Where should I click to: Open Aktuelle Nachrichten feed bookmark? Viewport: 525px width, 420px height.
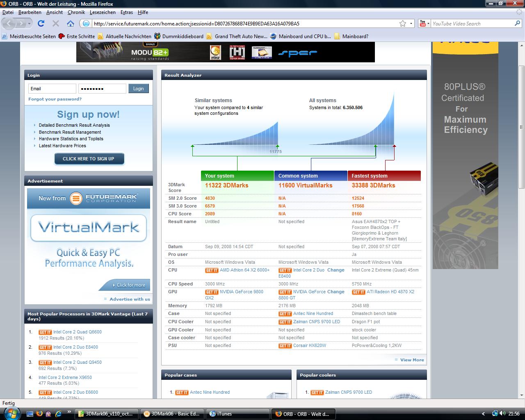point(125,36)
